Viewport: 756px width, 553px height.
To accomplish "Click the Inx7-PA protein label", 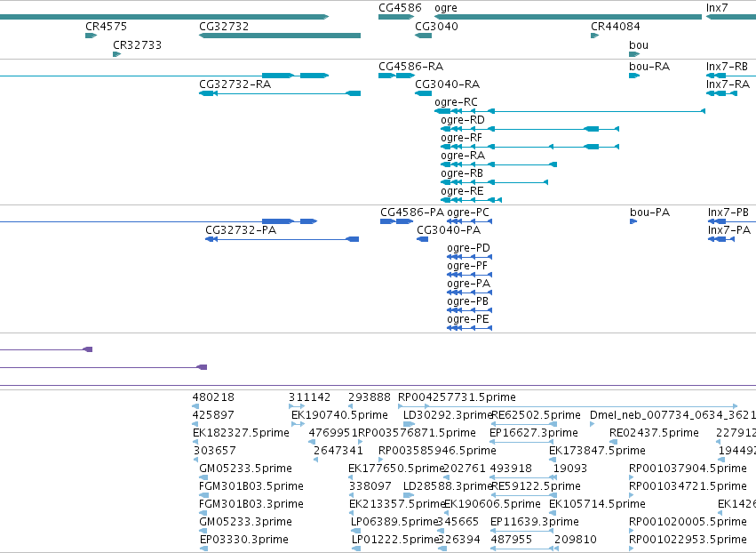I will pyautogui.click(x=729, y=230).
